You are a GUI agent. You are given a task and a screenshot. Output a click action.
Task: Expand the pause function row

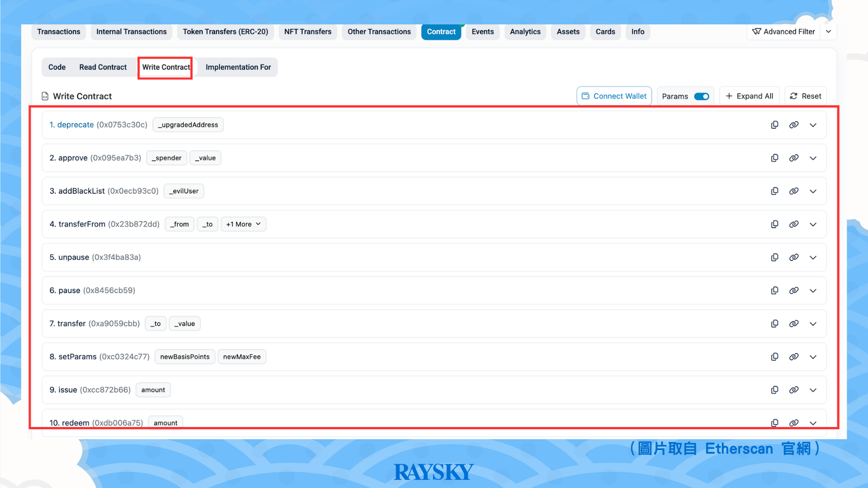(x=813, y=291)
